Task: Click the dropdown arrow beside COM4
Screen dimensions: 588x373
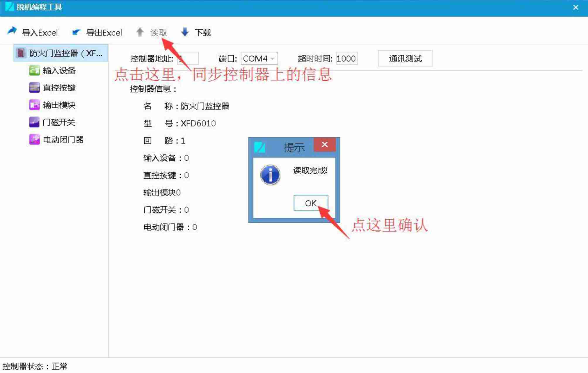Action: coord(273,59)
